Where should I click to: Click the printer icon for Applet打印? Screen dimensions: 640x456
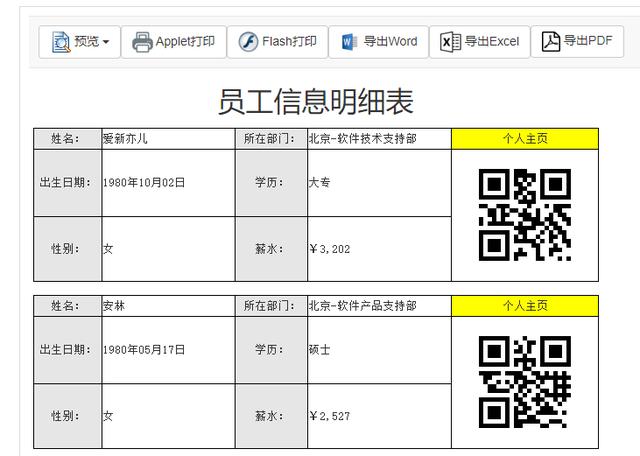coord(142,42)
